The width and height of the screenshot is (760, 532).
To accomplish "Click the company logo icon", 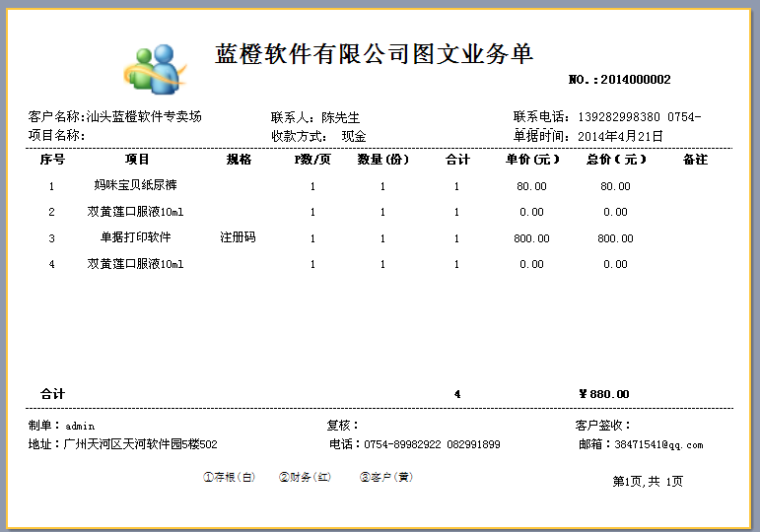I will pyautogui.click(x=155, y=67).
